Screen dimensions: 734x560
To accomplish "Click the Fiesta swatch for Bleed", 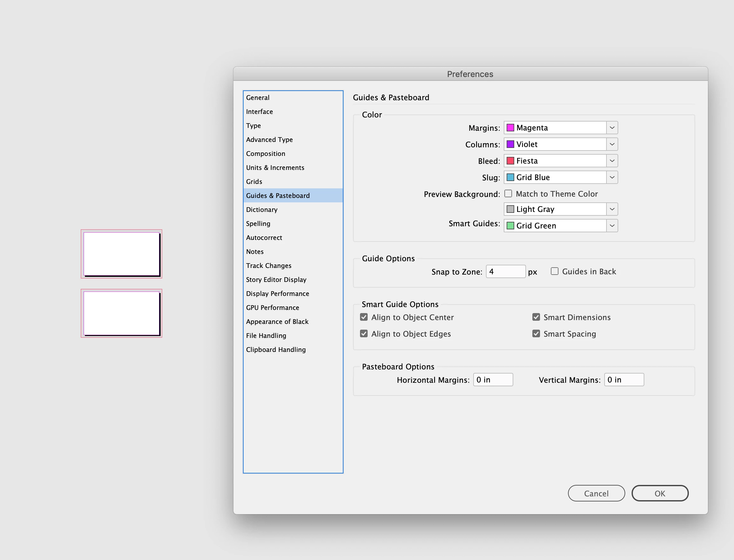I will pos(510,161).
